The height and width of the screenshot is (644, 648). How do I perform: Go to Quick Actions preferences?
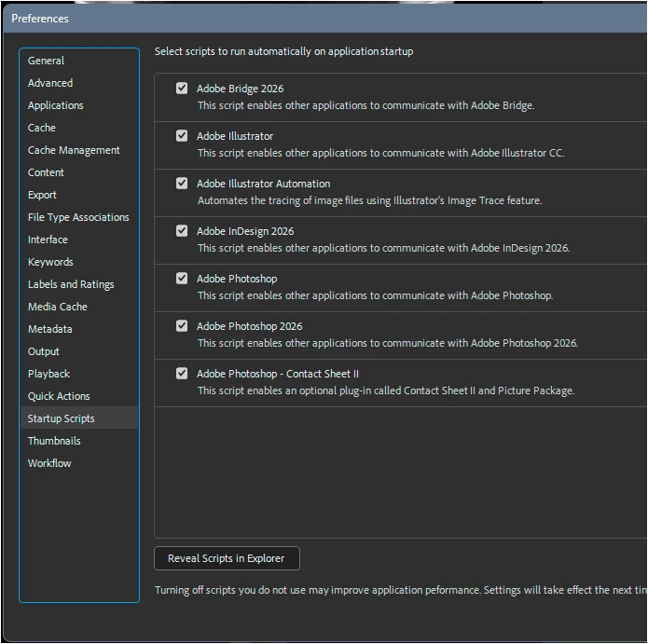click(x=59, y=396)
